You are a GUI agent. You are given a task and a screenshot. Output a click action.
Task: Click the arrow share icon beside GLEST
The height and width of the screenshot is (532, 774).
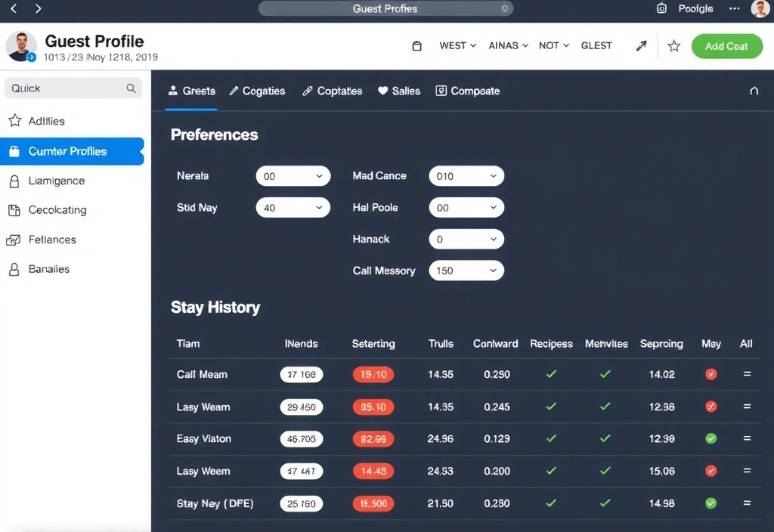point(641,45)
